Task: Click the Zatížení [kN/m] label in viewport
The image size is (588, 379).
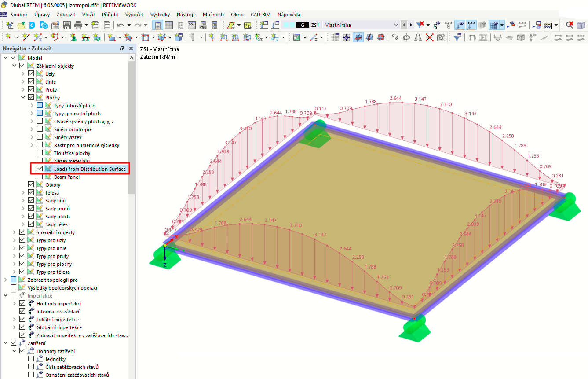Action: click(158, 57)
